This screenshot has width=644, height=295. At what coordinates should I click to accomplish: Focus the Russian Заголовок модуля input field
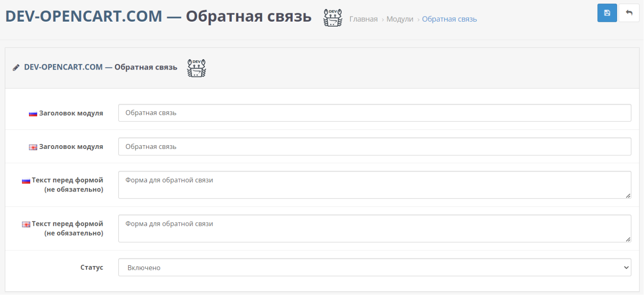(375, 113)
